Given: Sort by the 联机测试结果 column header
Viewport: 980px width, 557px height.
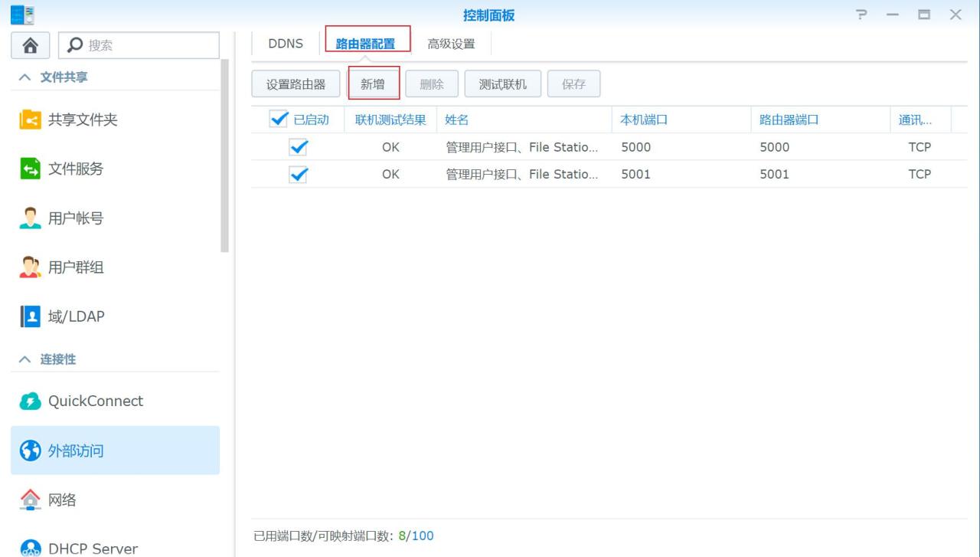Looking at the screenshot, I should (390, 120).
